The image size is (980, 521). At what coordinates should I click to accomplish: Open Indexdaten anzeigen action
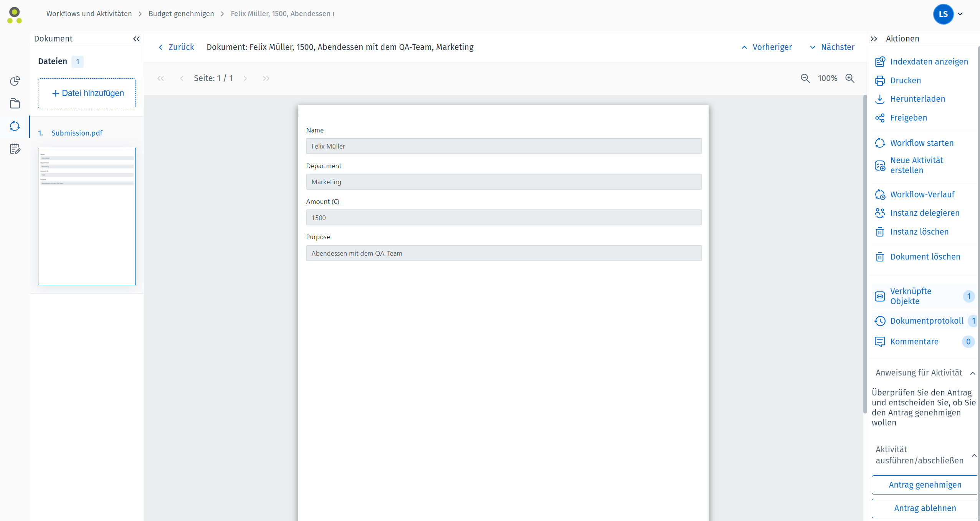[x=929, y=62]
